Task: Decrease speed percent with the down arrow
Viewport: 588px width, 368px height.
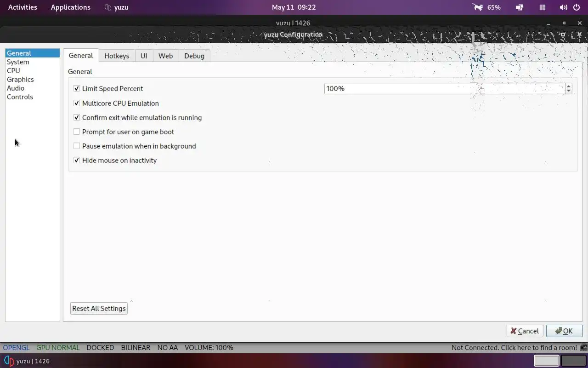Action: [569, 91]
